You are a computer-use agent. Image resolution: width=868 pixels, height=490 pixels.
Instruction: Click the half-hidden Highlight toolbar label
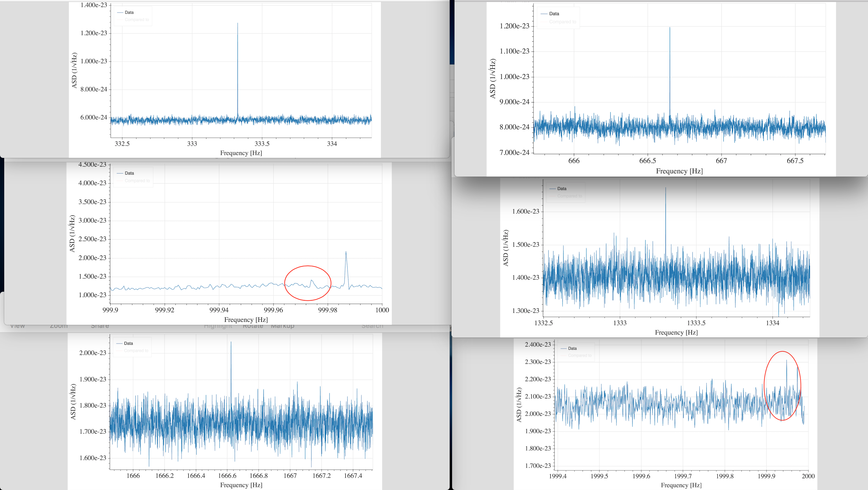[x=218, y=326]
